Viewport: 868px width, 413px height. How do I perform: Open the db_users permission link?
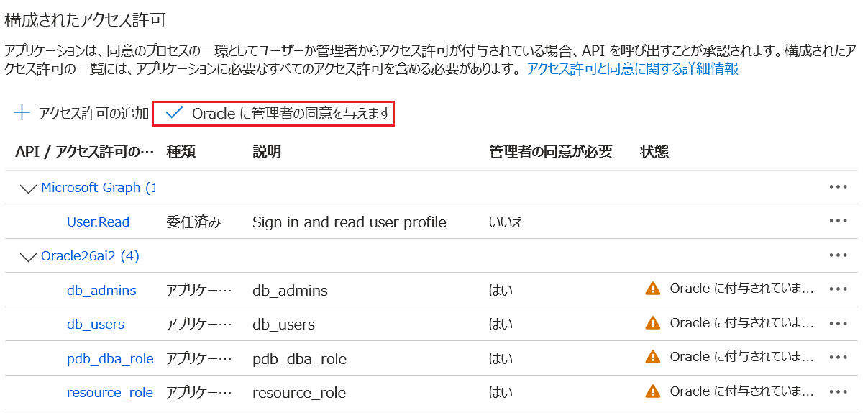(x=96, y=324)
